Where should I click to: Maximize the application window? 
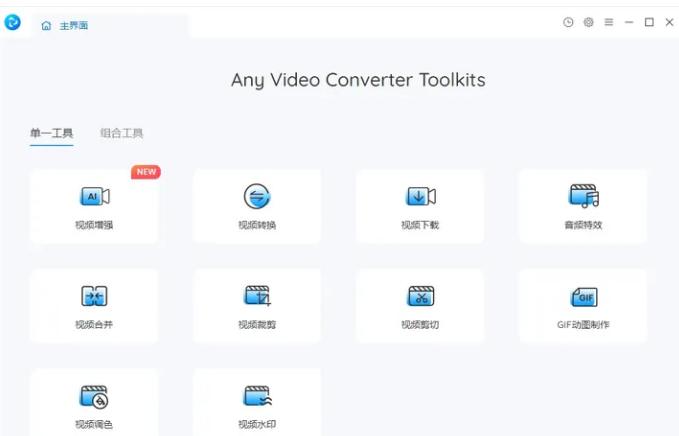click(x=649, y=22)
